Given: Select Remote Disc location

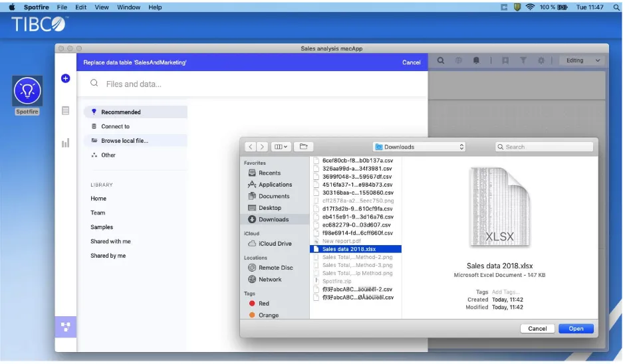Looking at the screenshot, I should [275, 268].
